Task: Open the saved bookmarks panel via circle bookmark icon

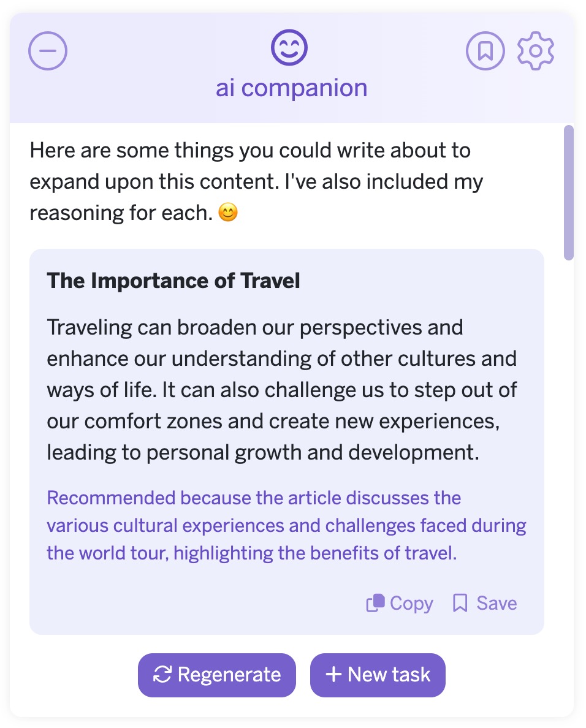Action: tap(485, 51)
